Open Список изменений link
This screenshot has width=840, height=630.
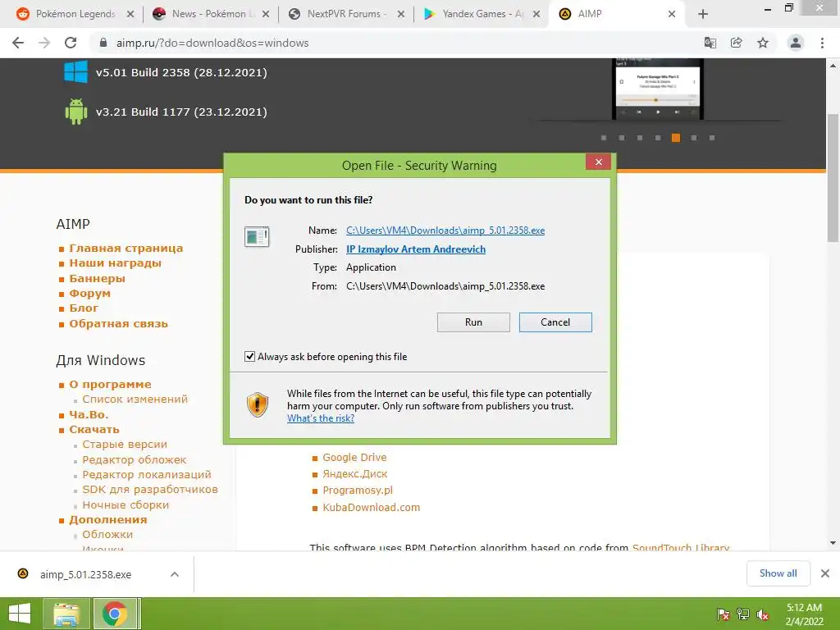pyautogui.click(x=135, y=399)
